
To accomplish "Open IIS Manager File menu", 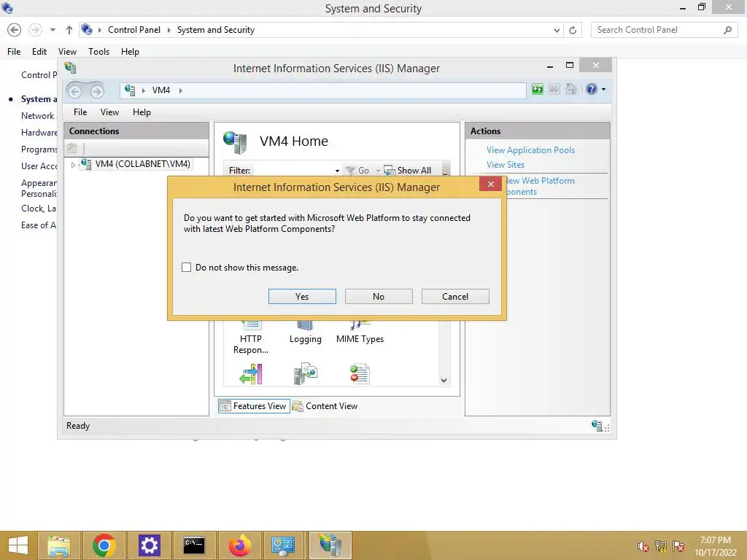I will click(x=80, y=112).
